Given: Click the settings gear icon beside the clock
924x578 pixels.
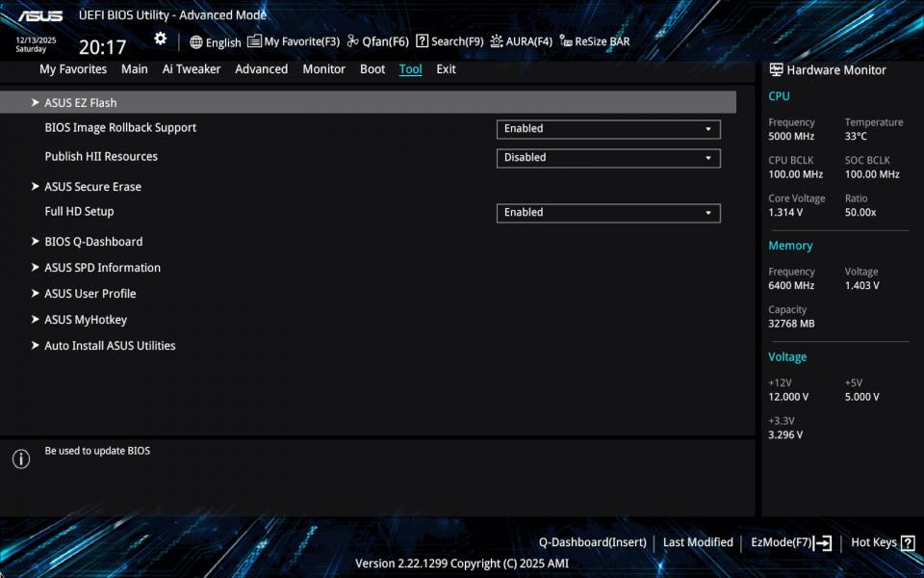Looking at the screenshot, I should point(160,39).
